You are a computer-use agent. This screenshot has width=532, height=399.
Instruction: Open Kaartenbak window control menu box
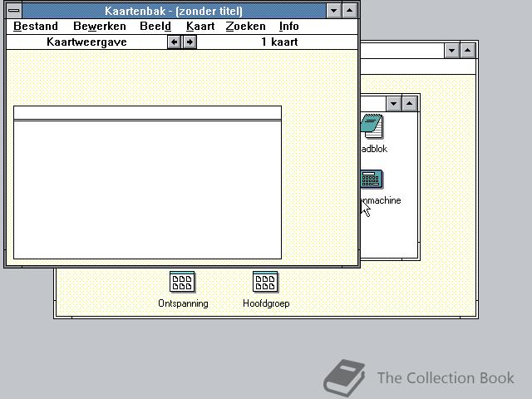click(14, 11)
